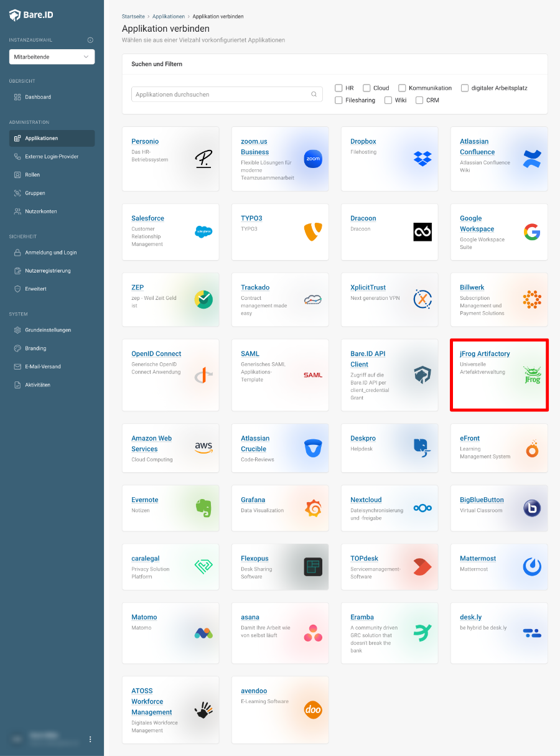
Task: Enable the HR filter checkbox
Action: tap(338, 88)
